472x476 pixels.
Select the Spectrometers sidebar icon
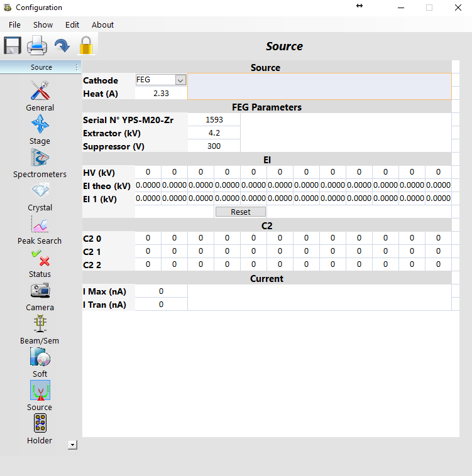coord(40,158)
